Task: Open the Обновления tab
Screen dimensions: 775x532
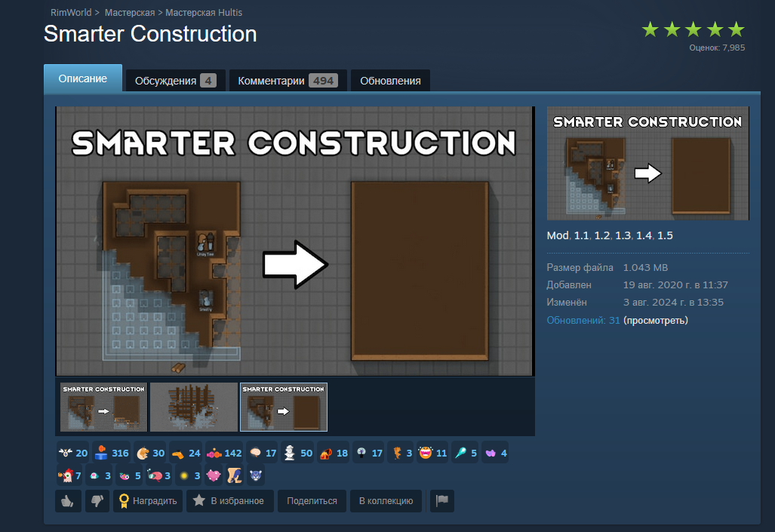Action: (x=390, y=81)
